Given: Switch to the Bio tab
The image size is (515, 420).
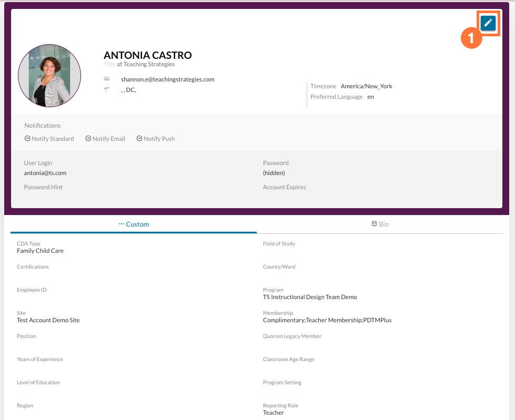Looking at the screenshot, I should point(380,224).
